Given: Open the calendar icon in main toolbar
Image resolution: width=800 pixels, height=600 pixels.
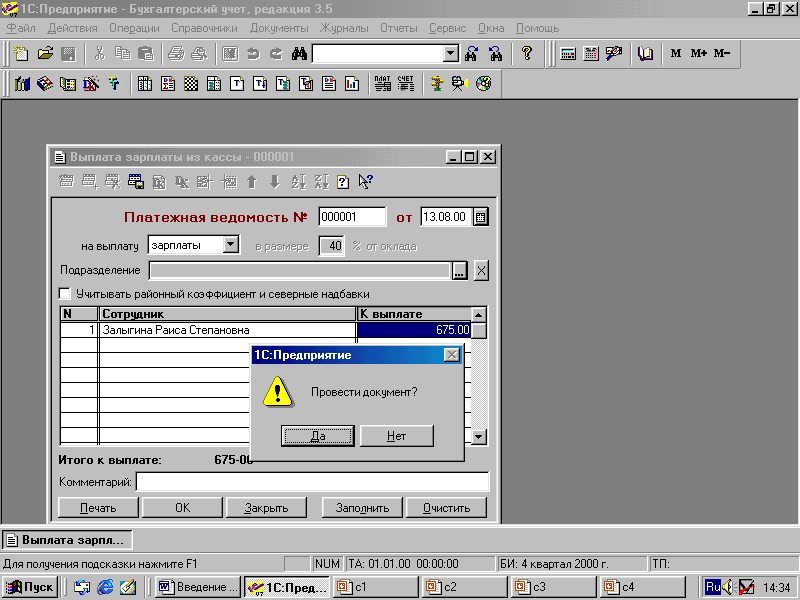Looking at the screenshot, I should [591, 53].
